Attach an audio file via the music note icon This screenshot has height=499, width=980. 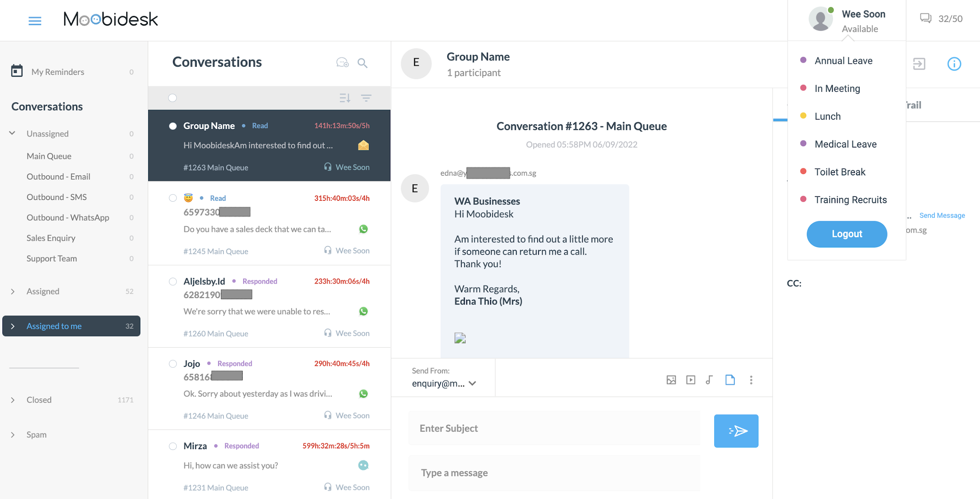710,380
